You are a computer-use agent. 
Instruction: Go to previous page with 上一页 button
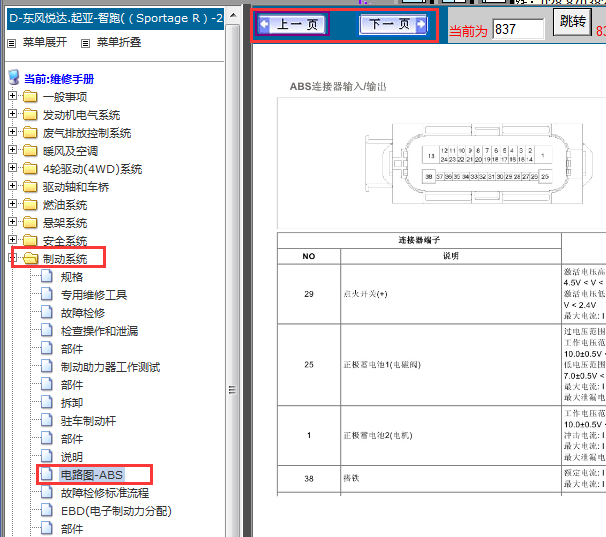click(x=293, y=24)
